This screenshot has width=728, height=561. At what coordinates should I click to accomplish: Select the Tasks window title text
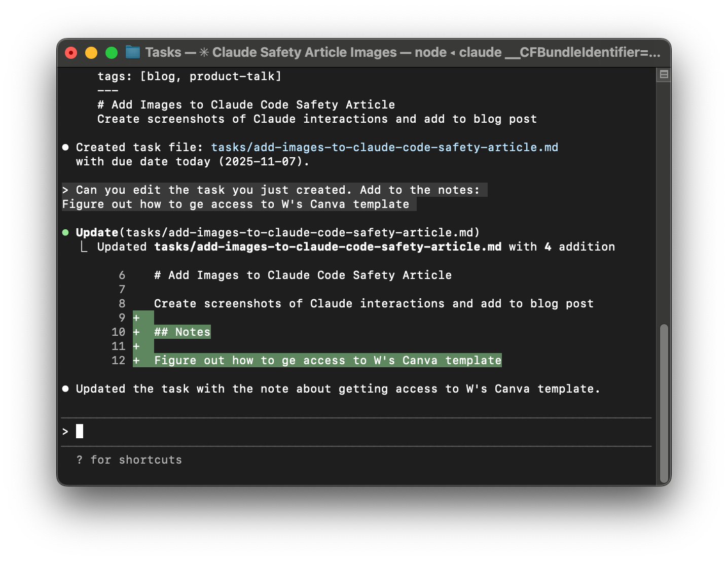pyautogui.click(x=163, y=52)
